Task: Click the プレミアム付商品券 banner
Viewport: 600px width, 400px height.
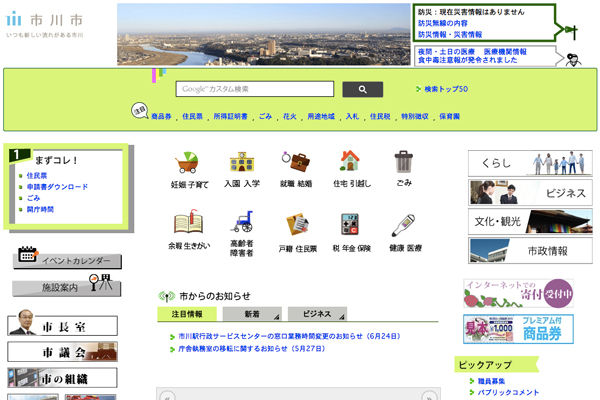Action: tap(518, 329)
